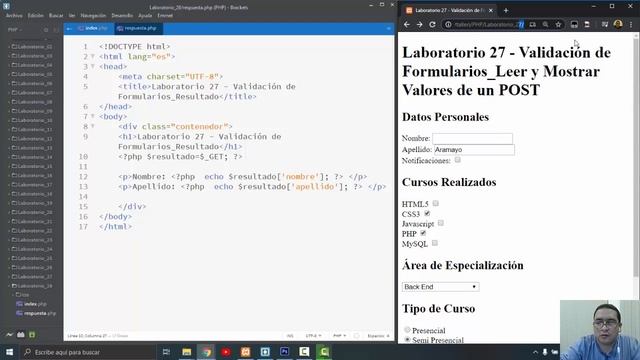
Task: Fold the div contenedor block on line 8
Action: click(x=93, y=126)
